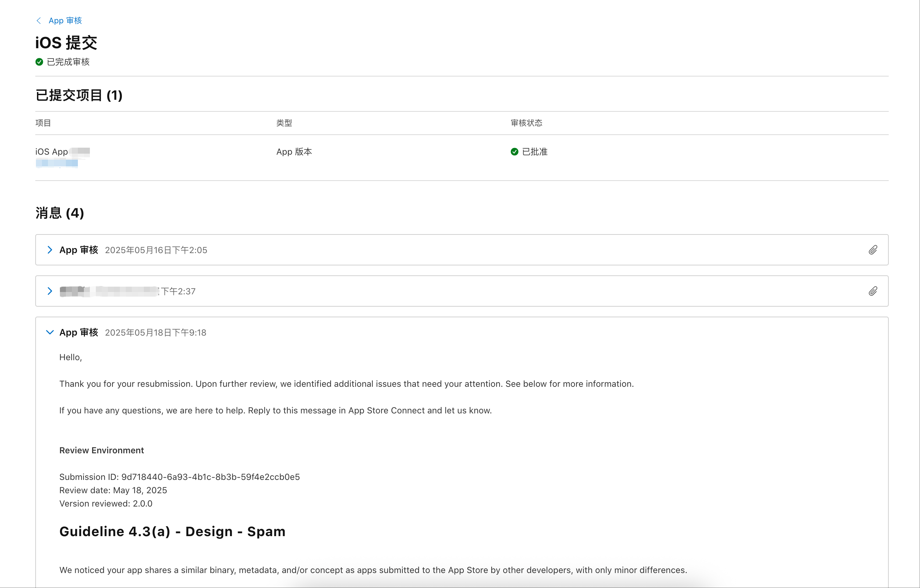Click the green approved icon beside 已批准
This screenshot has height=588, width=920.
(x=514, y=152)
